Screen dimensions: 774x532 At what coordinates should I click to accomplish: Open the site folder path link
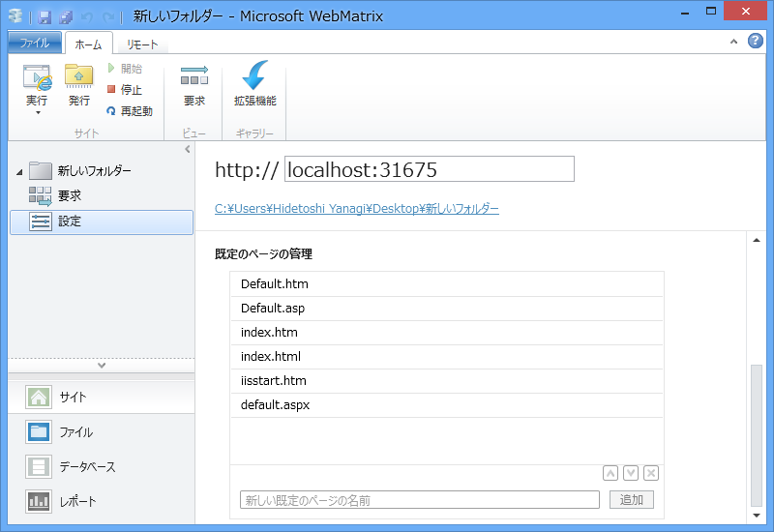click(x=356, y=209)
